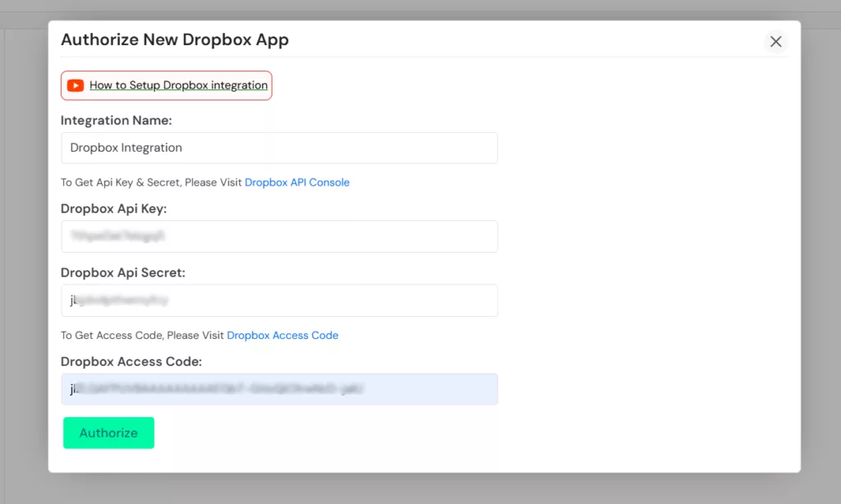Open the Dropbox API Console link
This screenshot has width=841, height=504.
[x=297, y=182]
